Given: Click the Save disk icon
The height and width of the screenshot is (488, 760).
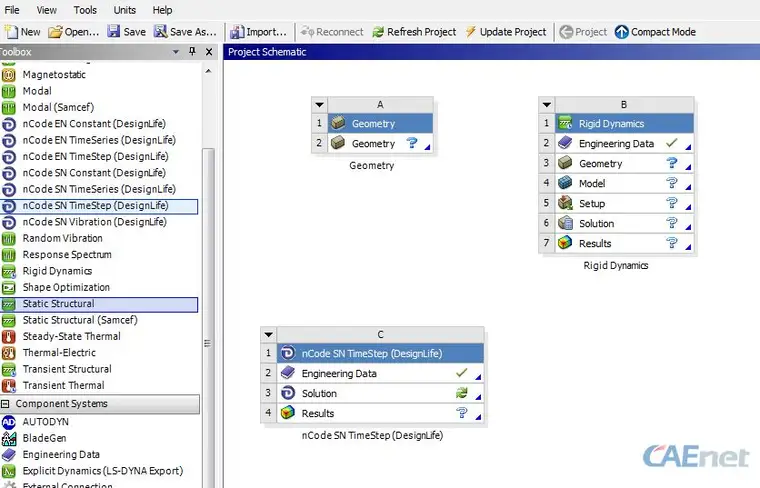Looking at the screenshot, I should 113,32.
